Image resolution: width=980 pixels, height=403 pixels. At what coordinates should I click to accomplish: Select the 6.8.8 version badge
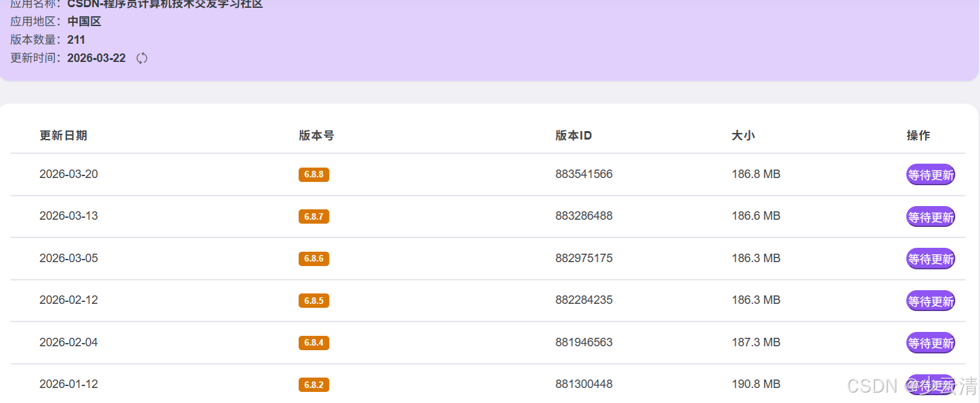[314, 175]
